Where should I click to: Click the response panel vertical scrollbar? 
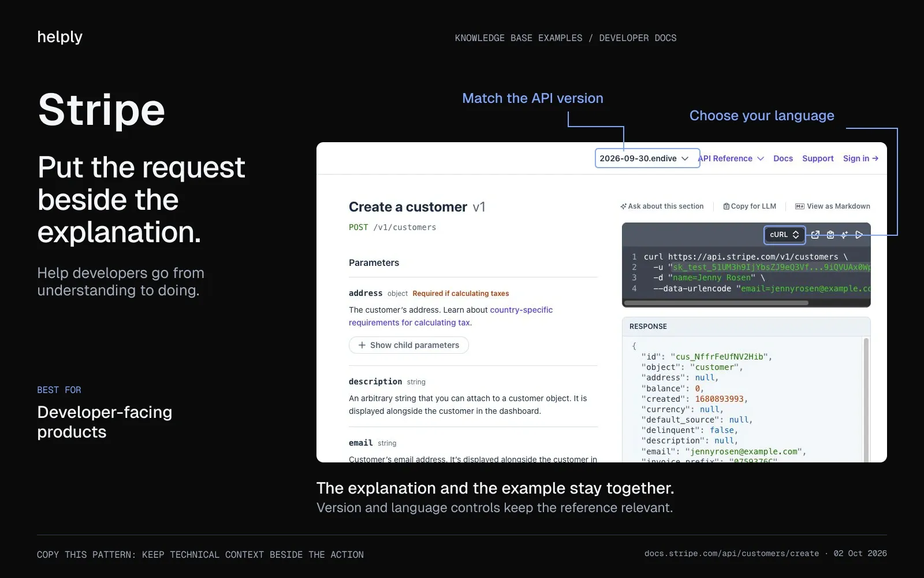(x=866, y=400)
